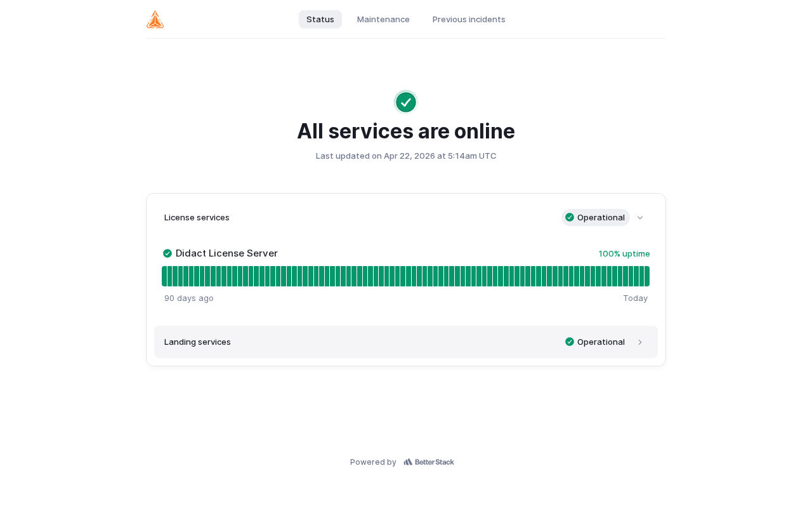Open the Maintenance tab
The height and width of the screenshot is (508, 812).
pyautogui.click(x=383, y=20)
